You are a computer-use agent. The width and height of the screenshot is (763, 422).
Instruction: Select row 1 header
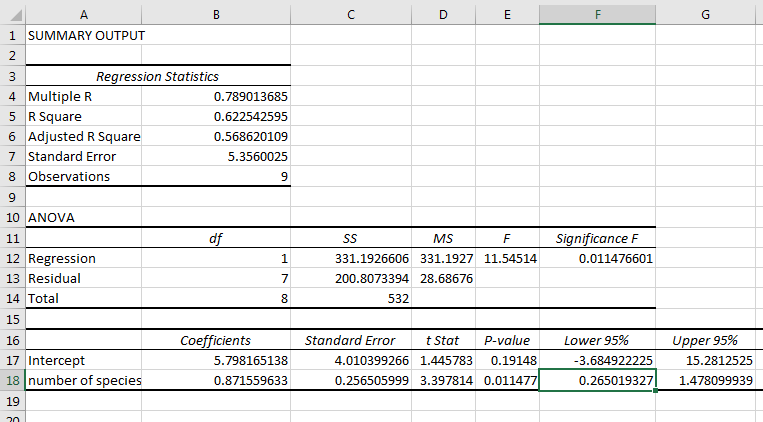coord(13,36)
